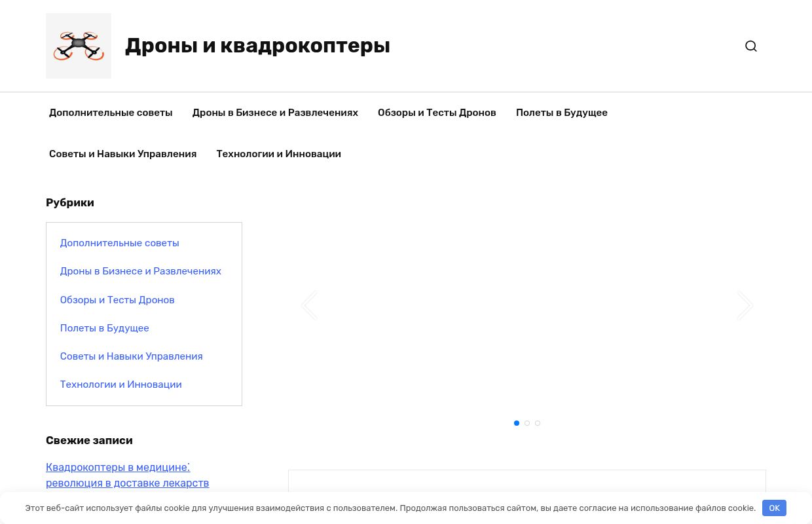Click the Рубрики heading
The image size is (812, 524).
pyautogui.click(x=70, y=203)
